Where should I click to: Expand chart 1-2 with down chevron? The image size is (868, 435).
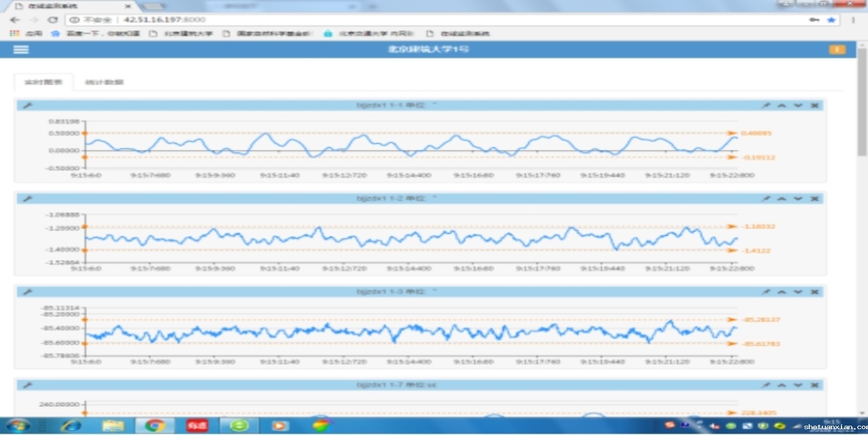point(798,198)
